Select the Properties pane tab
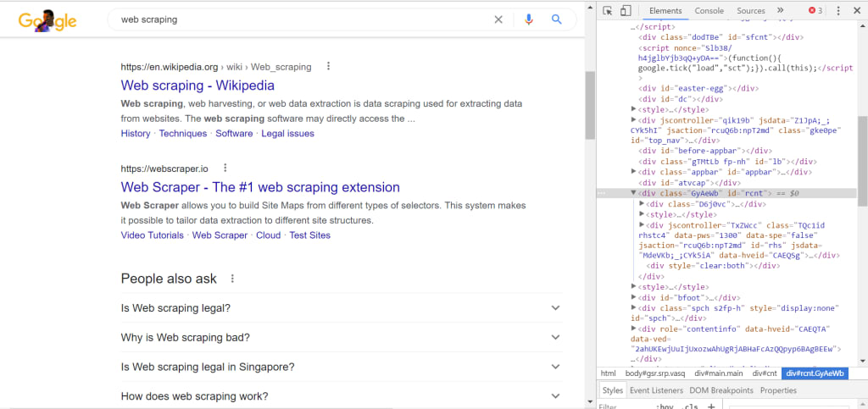Viewport: 868px width, 409px height. tap(778, 390)
